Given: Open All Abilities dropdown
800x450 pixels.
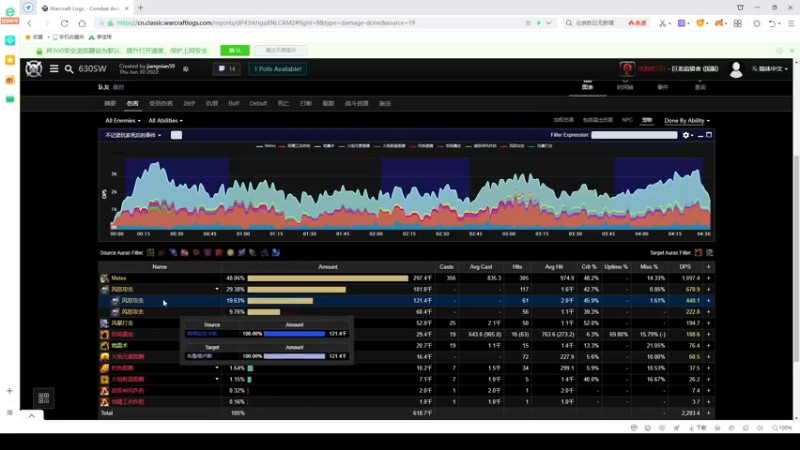Looking at the screenshot, I should click(x=165, y=121).
